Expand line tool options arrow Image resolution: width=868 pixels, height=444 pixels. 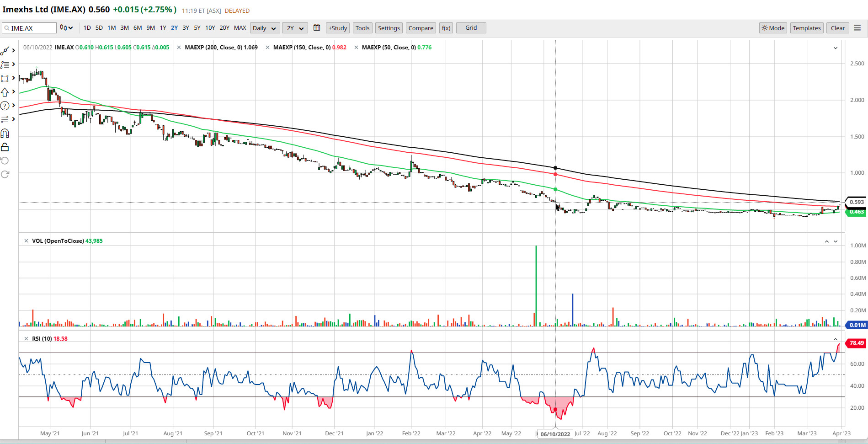coord(14,51)
